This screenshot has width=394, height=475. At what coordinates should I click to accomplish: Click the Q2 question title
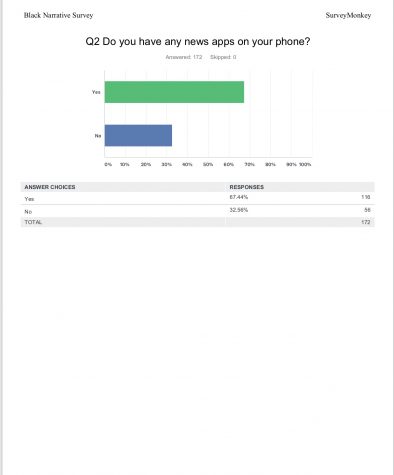tap(198, 42)
